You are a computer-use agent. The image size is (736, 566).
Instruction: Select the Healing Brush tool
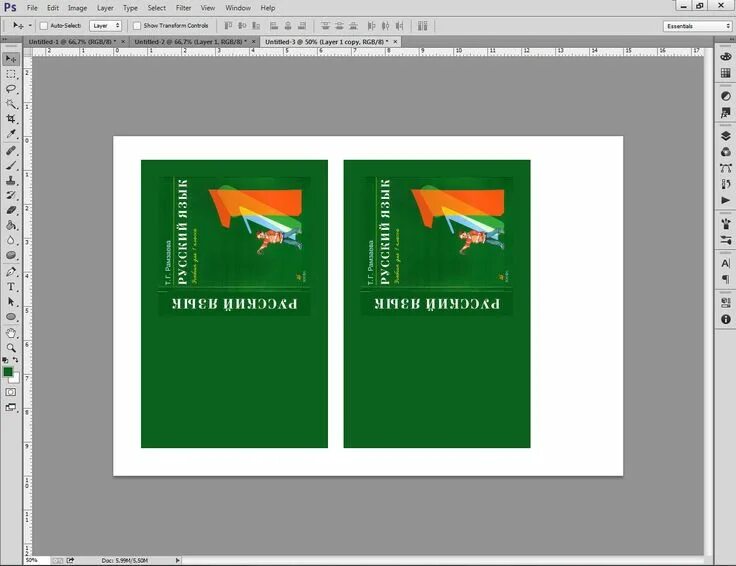11,151
